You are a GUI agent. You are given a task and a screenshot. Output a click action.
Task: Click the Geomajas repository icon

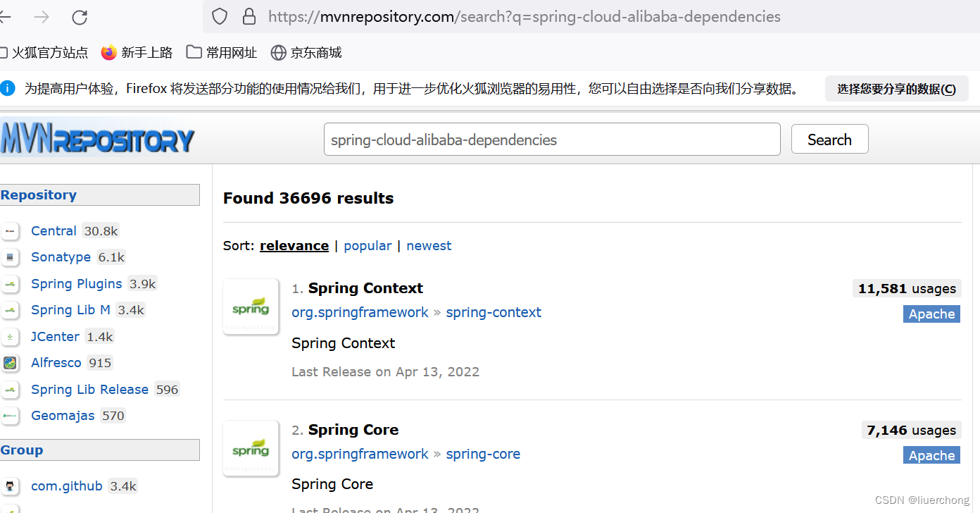10,416
